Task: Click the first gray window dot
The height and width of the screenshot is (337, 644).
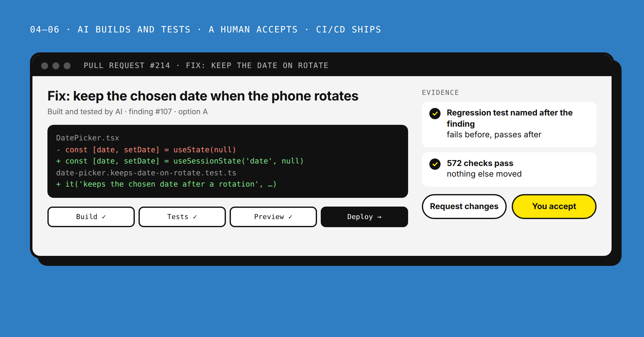Action: point(45,66)
